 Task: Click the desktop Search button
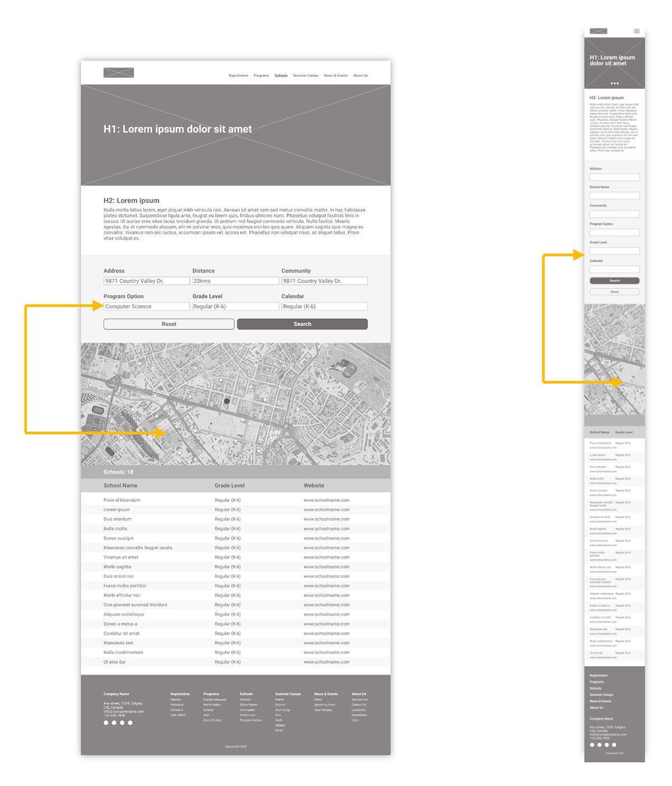coord(302,324)
